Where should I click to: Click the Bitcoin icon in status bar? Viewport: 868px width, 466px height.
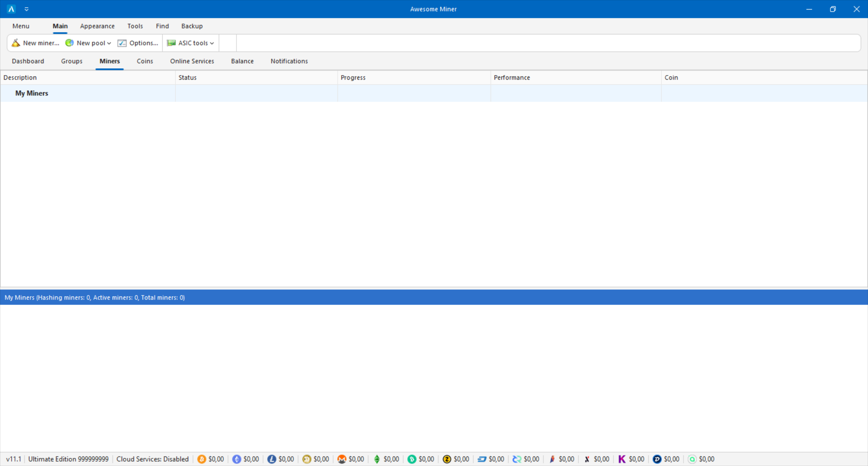tap(202, 459)
